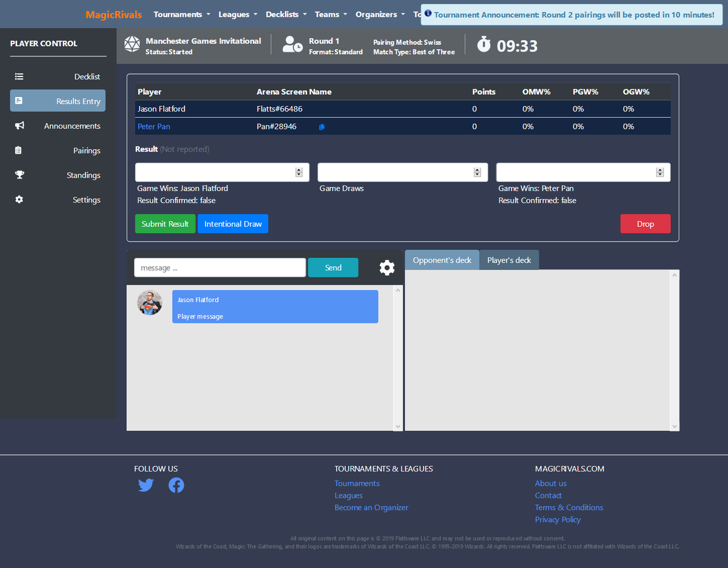Click the dice icon beside tournament name

tap(132, 44)
